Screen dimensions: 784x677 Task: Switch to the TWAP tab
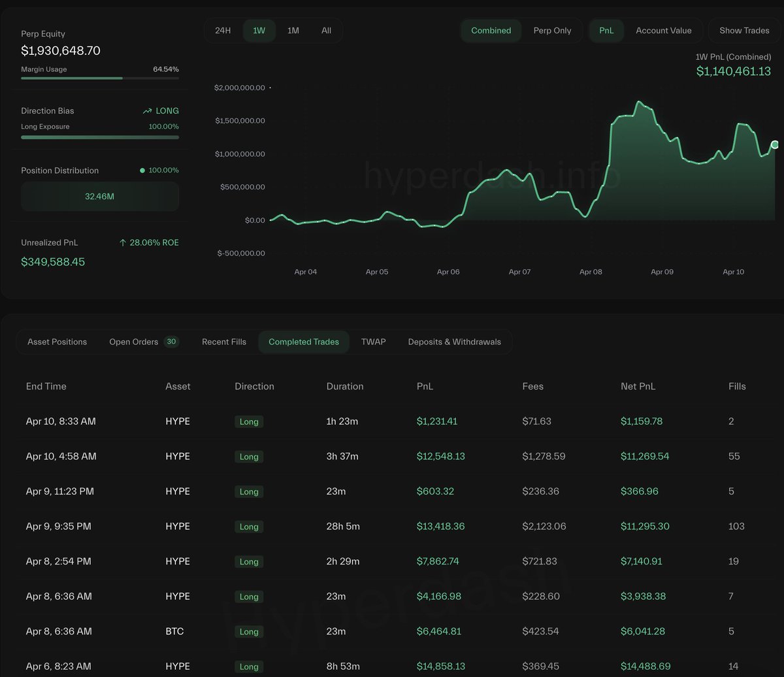(373, 342)
